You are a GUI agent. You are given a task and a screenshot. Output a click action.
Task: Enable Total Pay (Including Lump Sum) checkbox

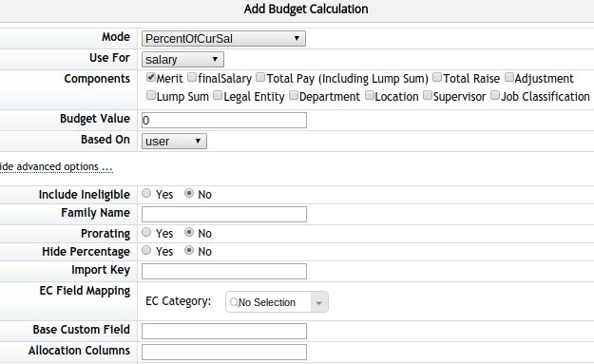click(260, 78)
